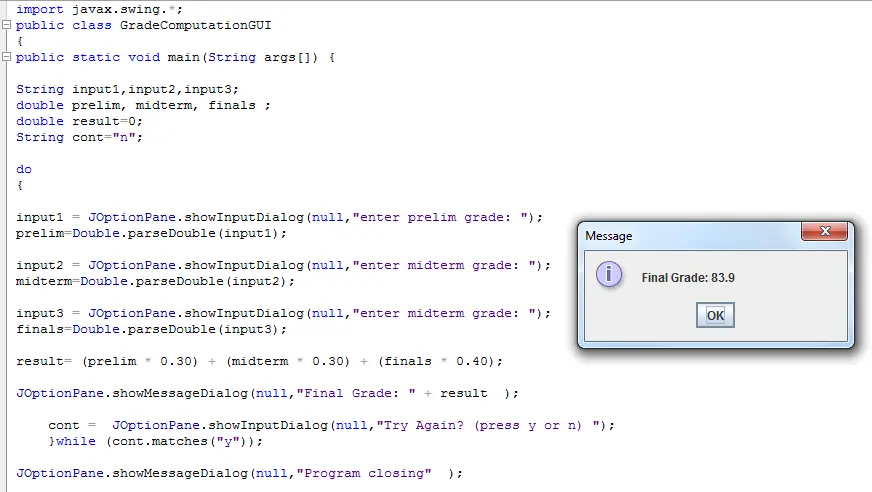This screenshot has height=492, width=872.
Task: Click the input1,input2,input3 declaration line
Action: 127,89
